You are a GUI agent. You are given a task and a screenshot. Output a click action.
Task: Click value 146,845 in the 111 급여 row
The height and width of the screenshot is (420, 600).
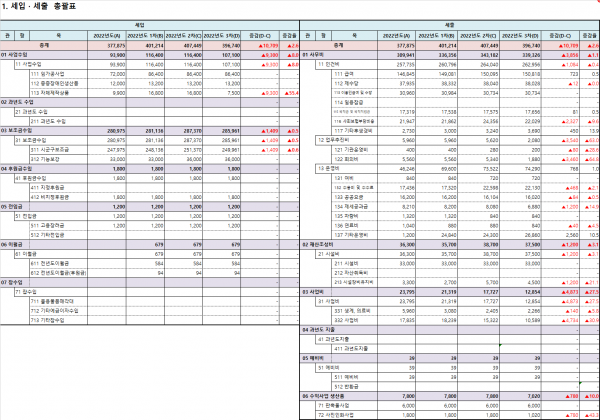406,74
